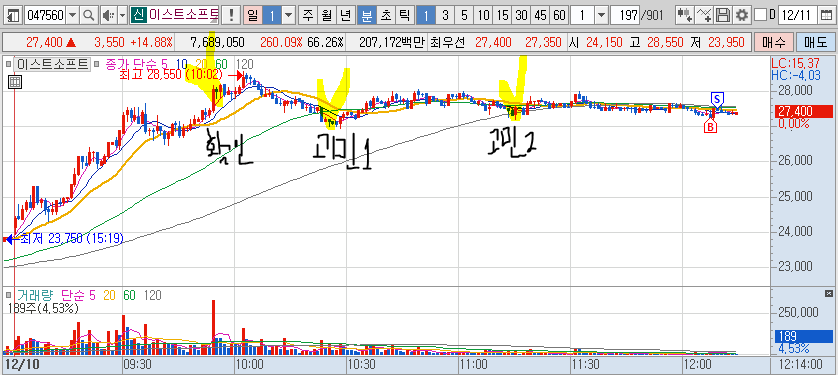Select the 월 (monthly) chart period
The height and width of the screenshot is (375, 838).
[326, 15]
